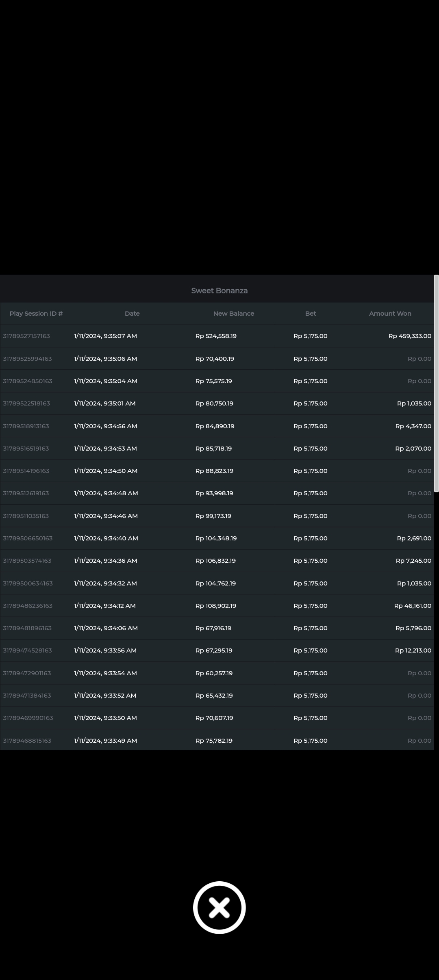This screenshot has height=980, width=439.
Task: Click the Rp 46,161.00 amount won
Action: (412, 606)
